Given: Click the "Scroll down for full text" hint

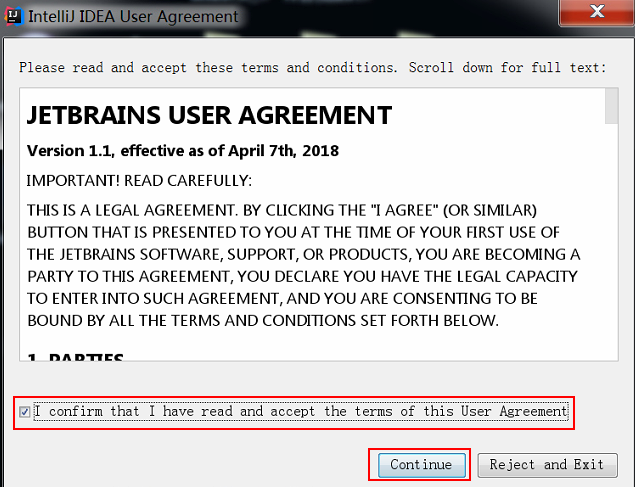Looking at the screenshot, I should [x=507, y=67].
